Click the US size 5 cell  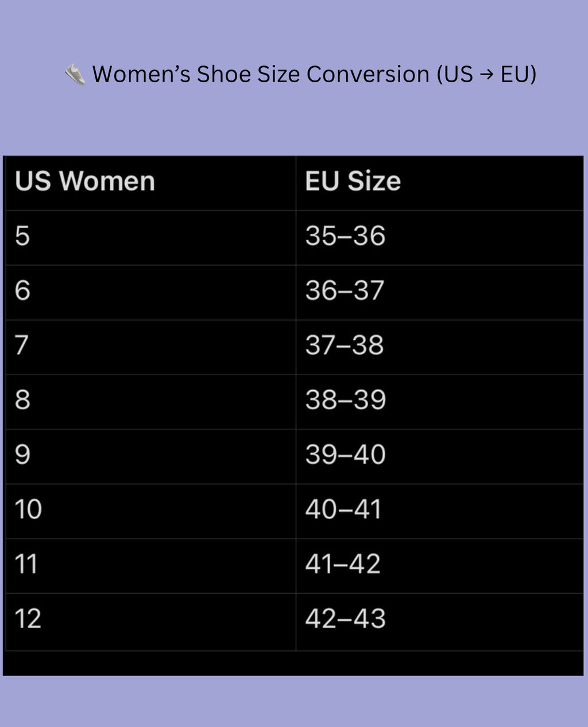coord(22,236)
